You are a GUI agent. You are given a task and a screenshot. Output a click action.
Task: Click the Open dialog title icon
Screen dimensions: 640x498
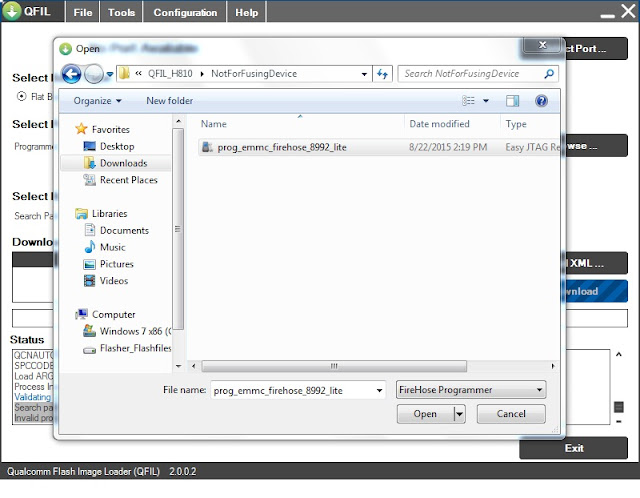[x=65, y=49]
